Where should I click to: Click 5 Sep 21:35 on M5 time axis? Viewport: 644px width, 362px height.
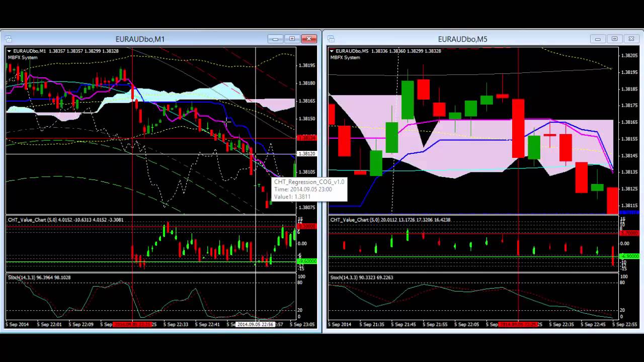click(372, 325)
